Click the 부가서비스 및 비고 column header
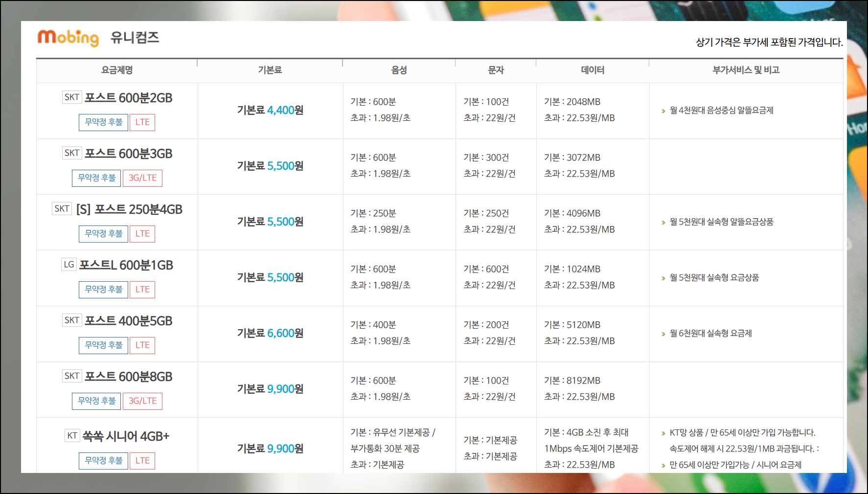868x494 pixels. [746, 70]
